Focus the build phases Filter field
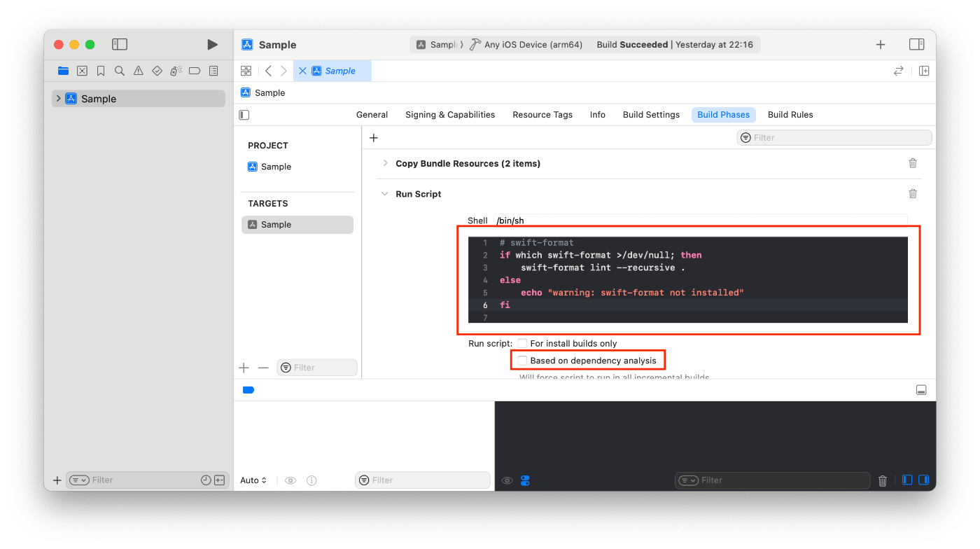The height and width of the screenshot is (549, 980). coord(834,138)
